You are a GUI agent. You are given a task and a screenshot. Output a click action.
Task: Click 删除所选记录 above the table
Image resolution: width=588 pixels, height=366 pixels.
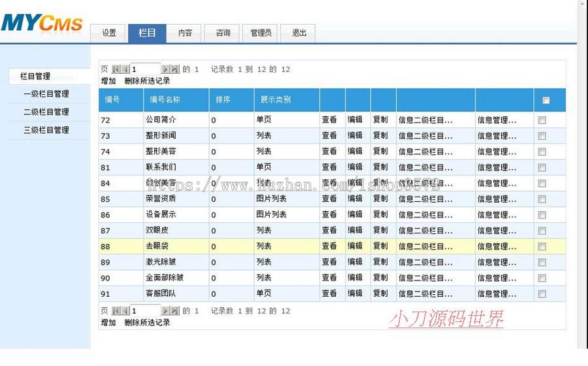coord(147,81)
